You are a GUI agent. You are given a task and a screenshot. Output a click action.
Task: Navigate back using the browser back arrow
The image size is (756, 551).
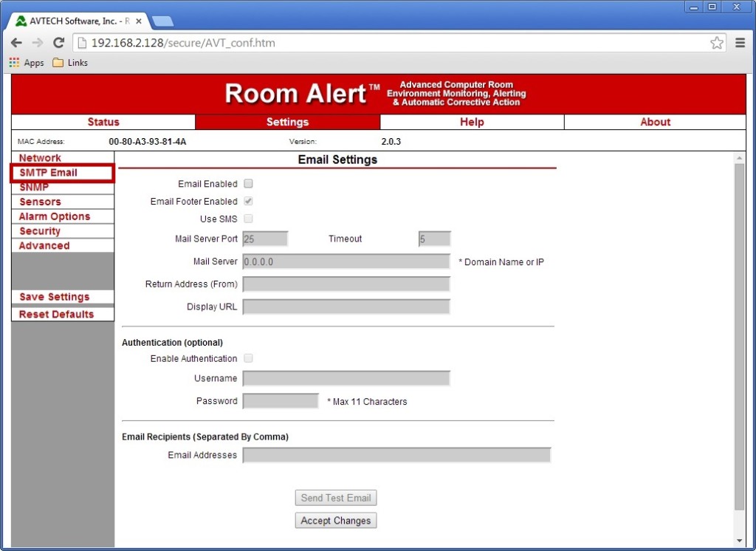(16, 43)
